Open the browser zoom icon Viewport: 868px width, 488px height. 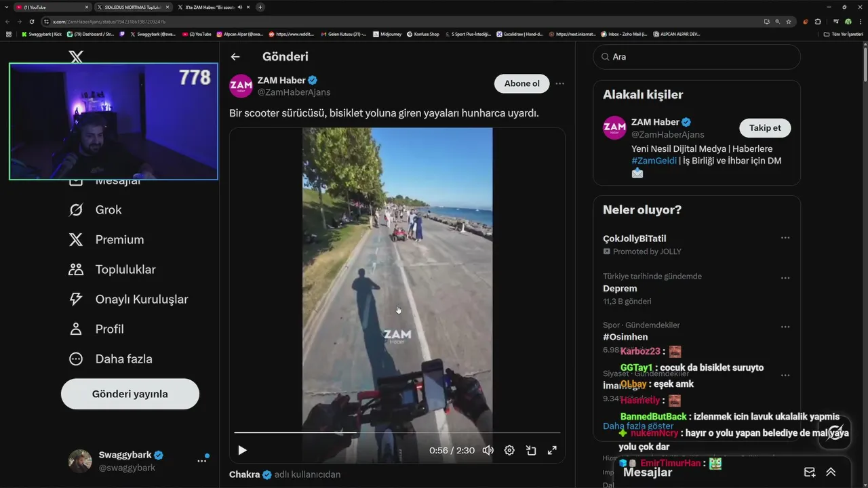click(x=777, y=22)
